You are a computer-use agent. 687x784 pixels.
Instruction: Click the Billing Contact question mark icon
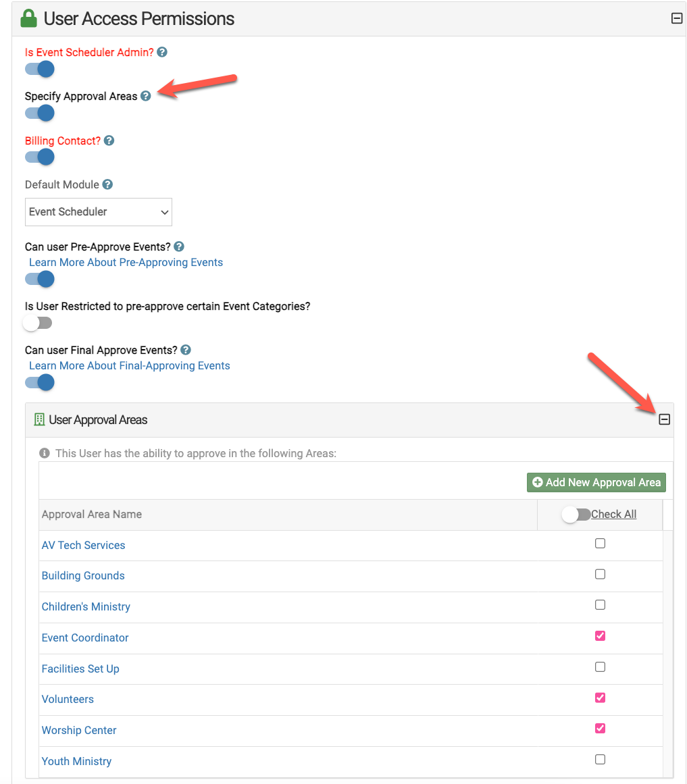(x=109, y=140)
